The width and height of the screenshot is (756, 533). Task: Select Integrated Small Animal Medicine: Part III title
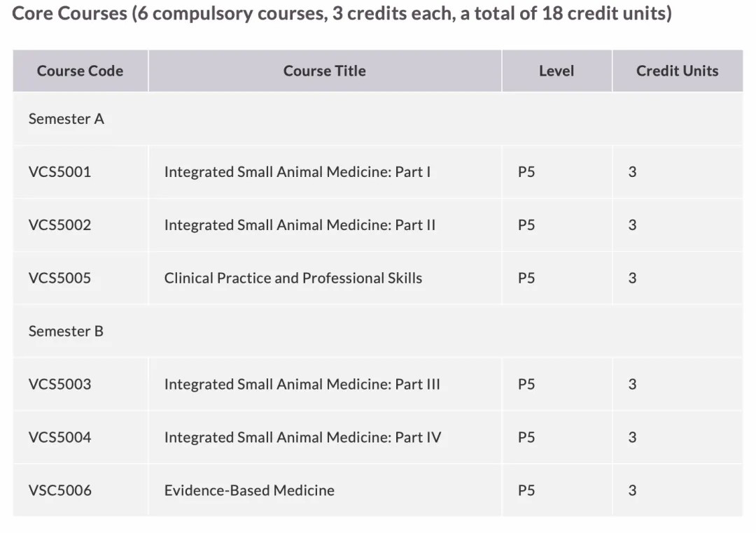[302, 384]
